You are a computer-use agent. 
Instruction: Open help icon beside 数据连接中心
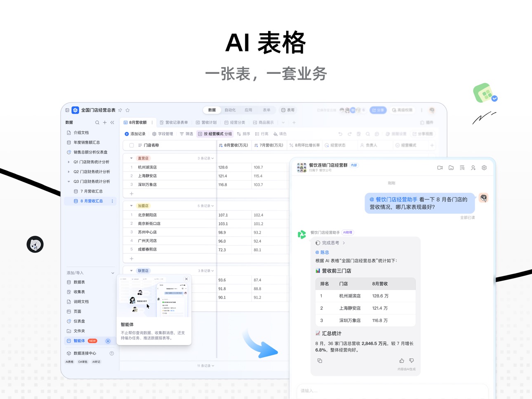112,353
